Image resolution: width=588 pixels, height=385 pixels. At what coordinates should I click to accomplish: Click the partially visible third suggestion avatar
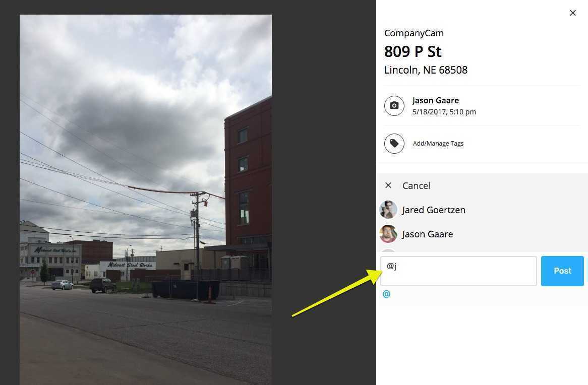click(x=388, y=250)
